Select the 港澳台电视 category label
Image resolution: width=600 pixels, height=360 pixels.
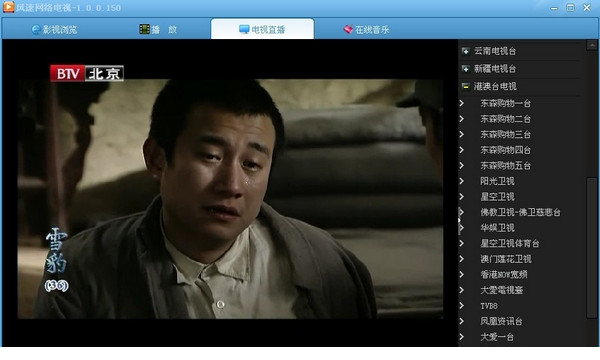pos(495,86)
